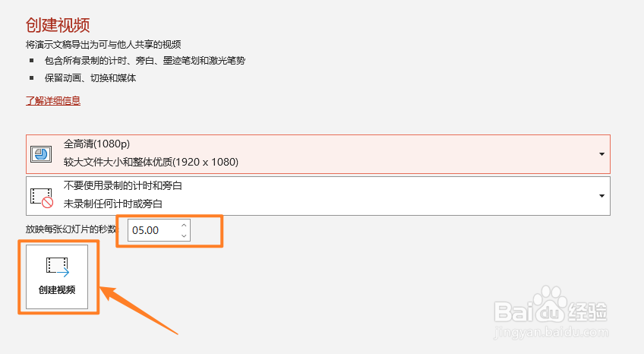Screen dimensions: 644x354
Task: Click the 较大文件大小和整体优质(1920 x 1080) description
Action: (150, 162)
